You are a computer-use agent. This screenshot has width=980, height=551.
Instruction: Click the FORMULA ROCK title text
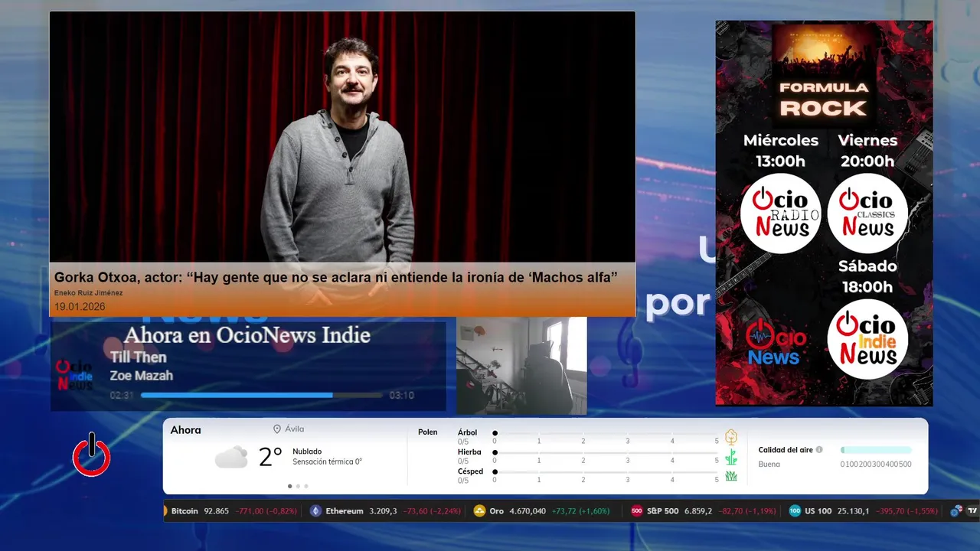[x=823, y=99]
